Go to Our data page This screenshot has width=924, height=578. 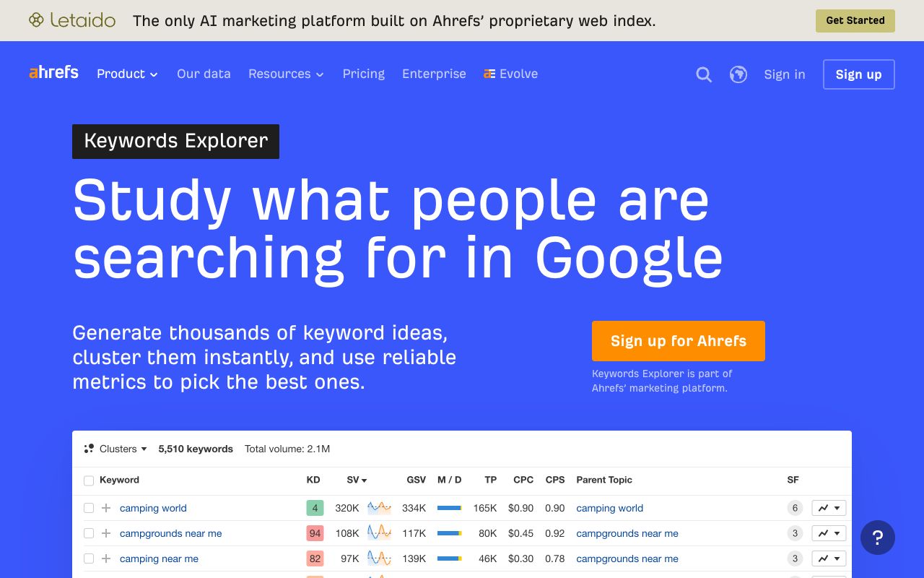coord(204,74)
